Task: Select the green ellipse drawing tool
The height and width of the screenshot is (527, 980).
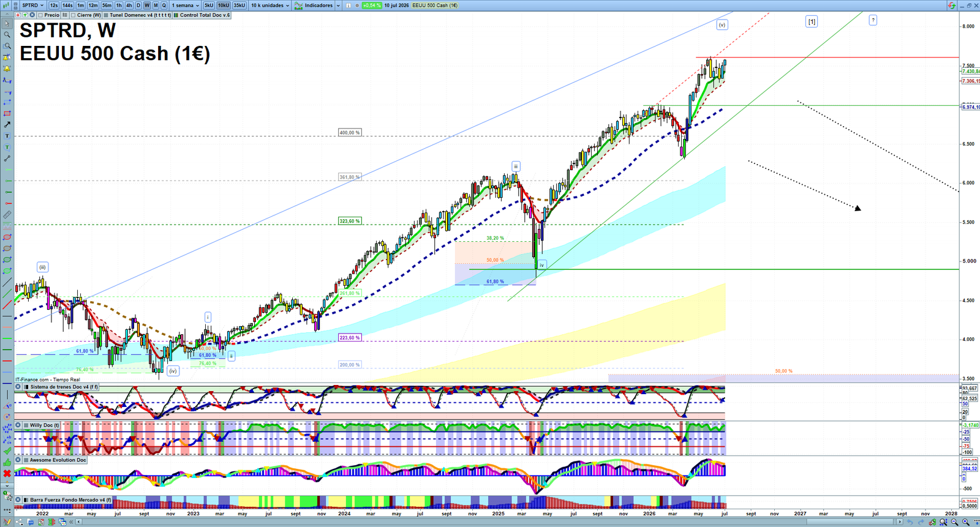Action: click(7, 260)
